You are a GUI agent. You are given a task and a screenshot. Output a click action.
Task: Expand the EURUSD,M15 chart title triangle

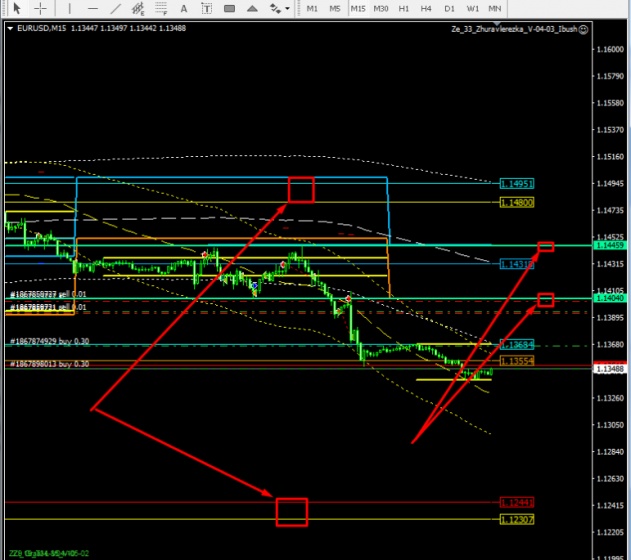pyautogui.click(x=11, y=28)
